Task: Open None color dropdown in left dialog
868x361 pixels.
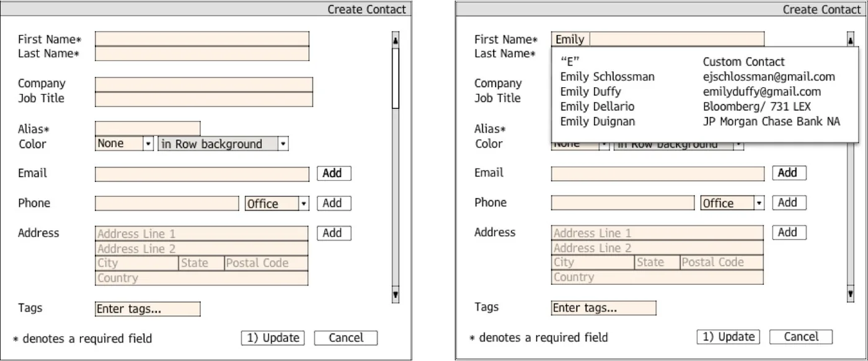Action: pos(124,144)
